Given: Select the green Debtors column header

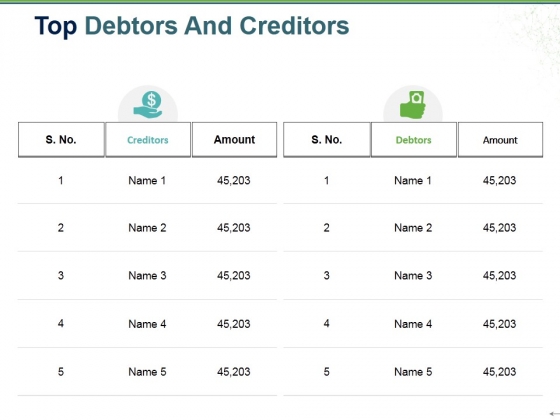Looking at the screenshot, I should coord(414,140).
